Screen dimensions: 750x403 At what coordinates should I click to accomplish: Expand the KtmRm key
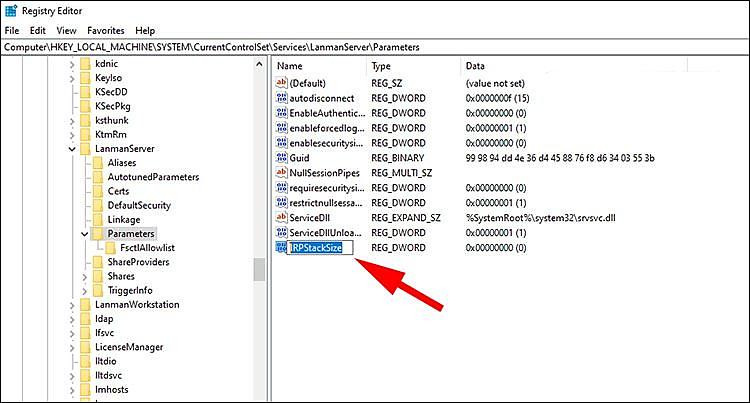pyautogui.click(x=72, y=135)
